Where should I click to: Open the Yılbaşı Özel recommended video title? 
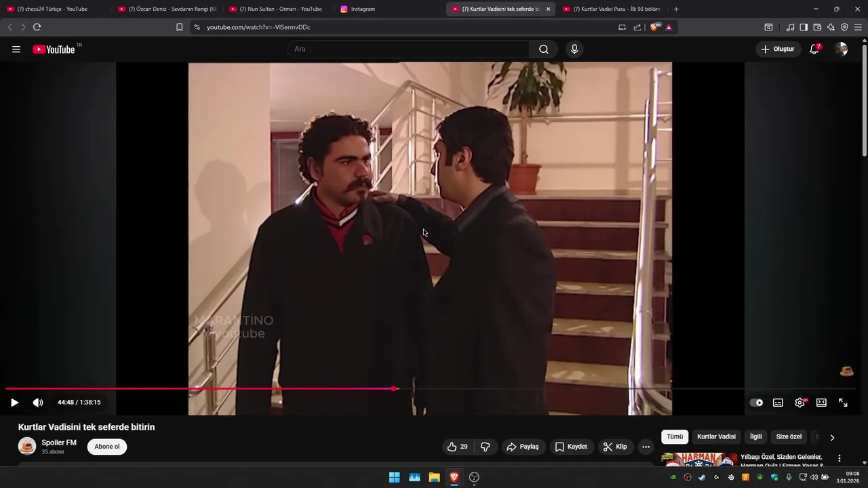782,461
